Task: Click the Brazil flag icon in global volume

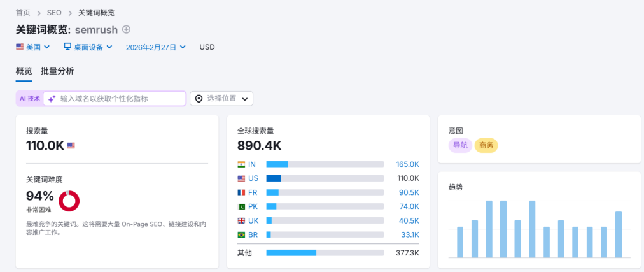Action: pyautogui.click(x=241, y=234)
